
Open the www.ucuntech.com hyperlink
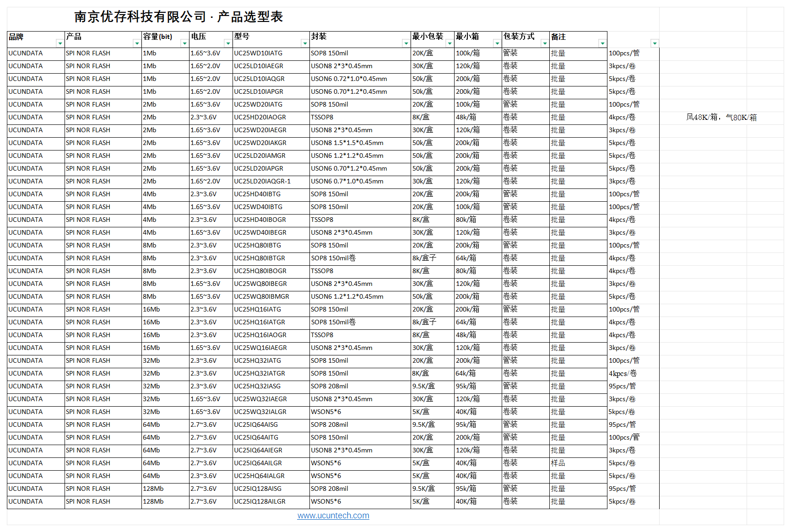point(333,516)
